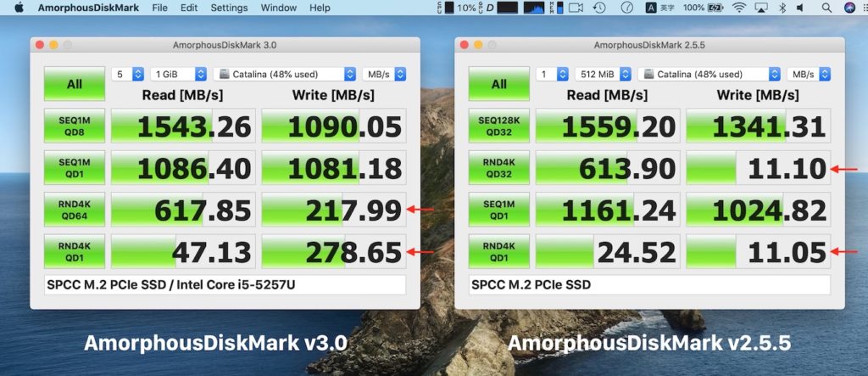The image size is (868, 376).
Task: Open the Wi-Fi status menu
Action: point(738,8)
